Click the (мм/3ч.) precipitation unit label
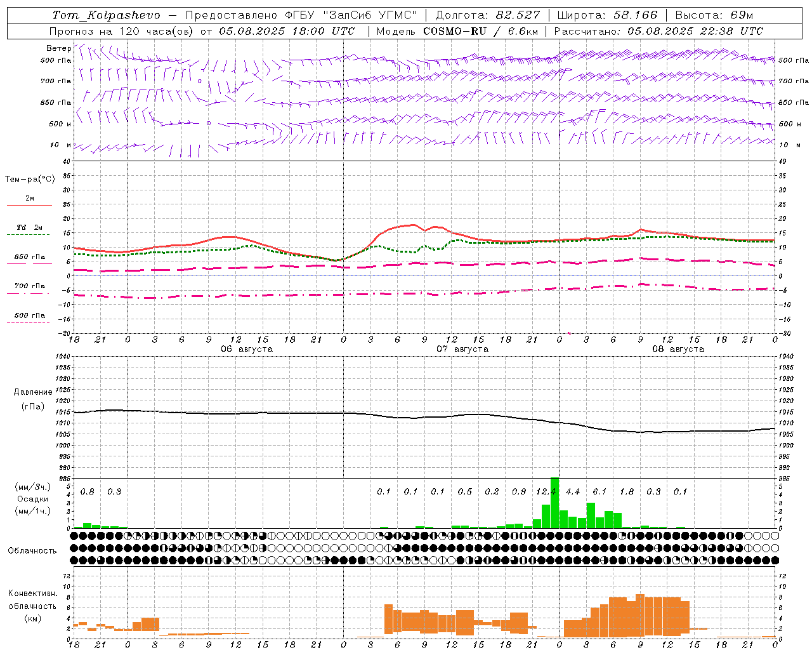The width and height of the screenshot is (812, 650). tap(33, 487)
